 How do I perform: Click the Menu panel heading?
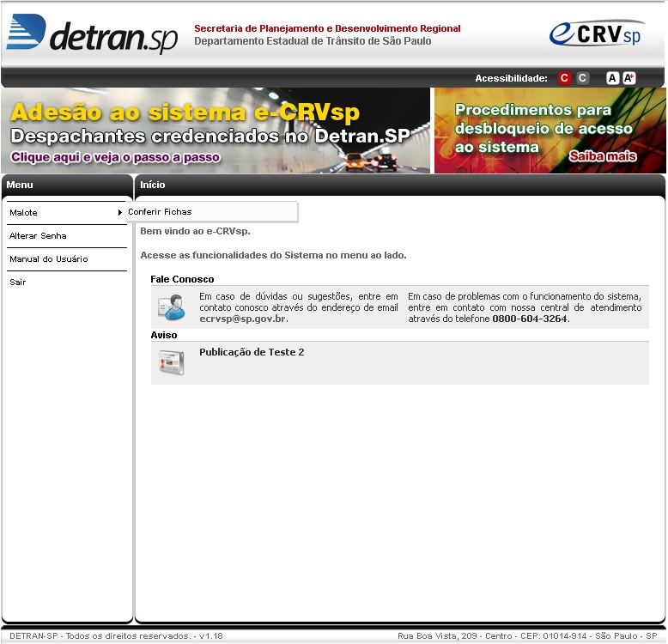pos(20,185)
